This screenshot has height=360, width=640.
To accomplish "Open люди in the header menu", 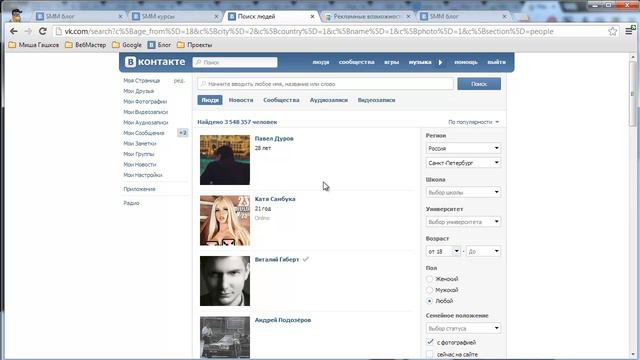I will [321, 62].
